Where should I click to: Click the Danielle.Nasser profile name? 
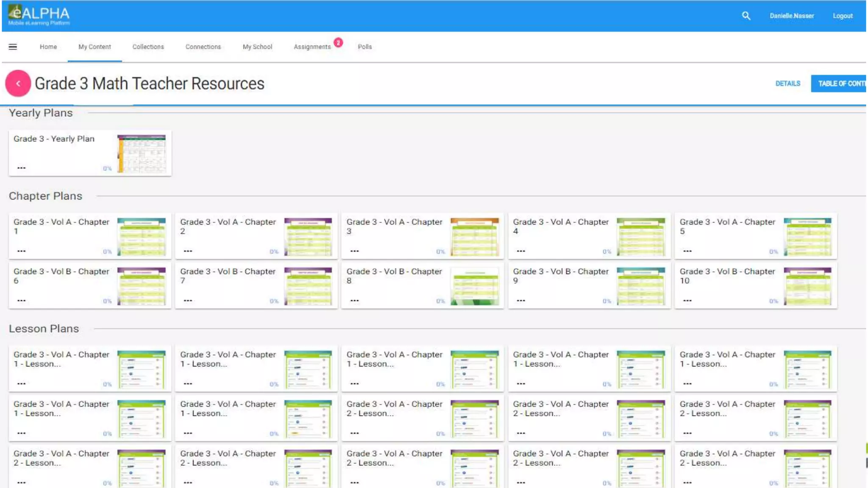(792, 16)
